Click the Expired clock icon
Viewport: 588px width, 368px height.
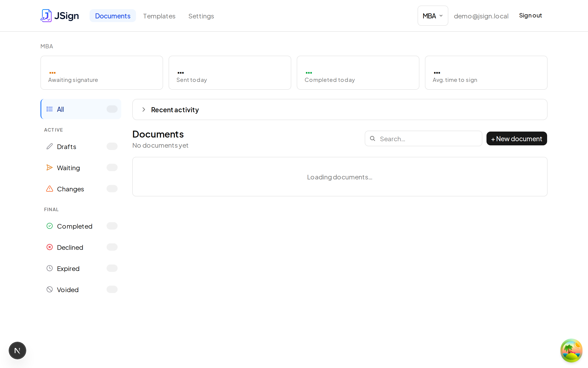50,268
